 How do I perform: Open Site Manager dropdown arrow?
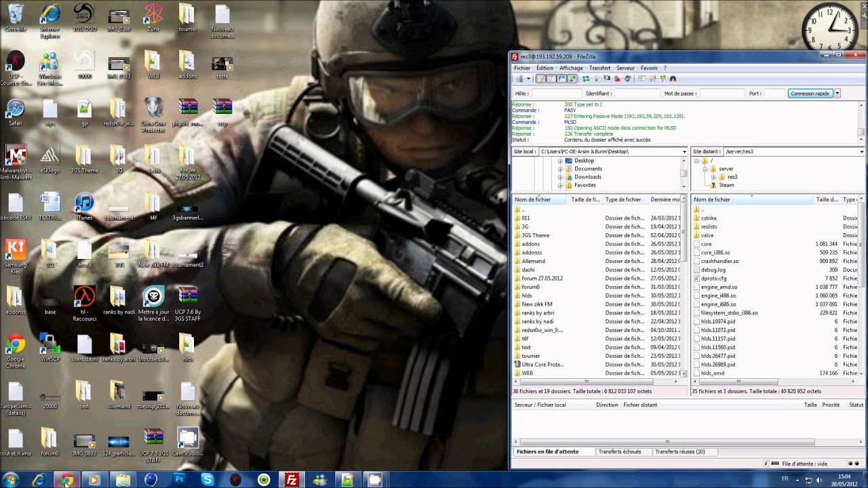pos(528,79)
